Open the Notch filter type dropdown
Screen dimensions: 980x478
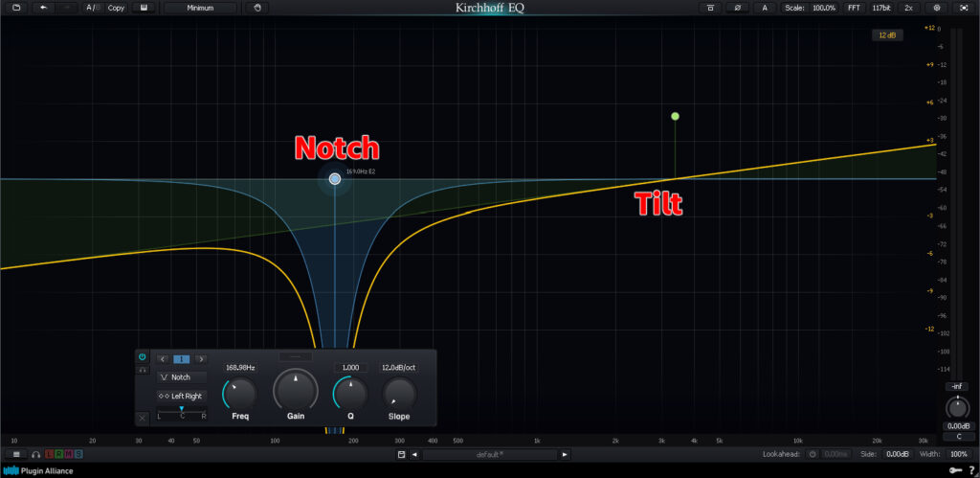[x=181, y=377]
